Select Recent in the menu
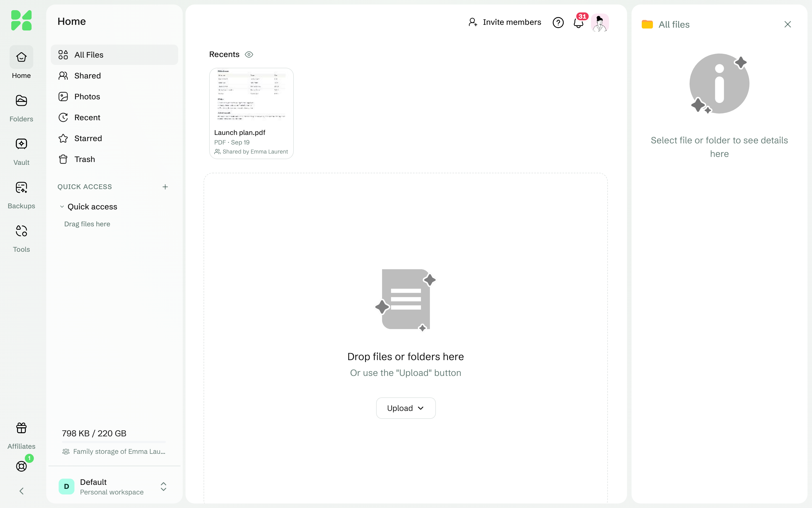Image resolution: width=812 pixels, height=508 pixels. click(x=114, y=117)
